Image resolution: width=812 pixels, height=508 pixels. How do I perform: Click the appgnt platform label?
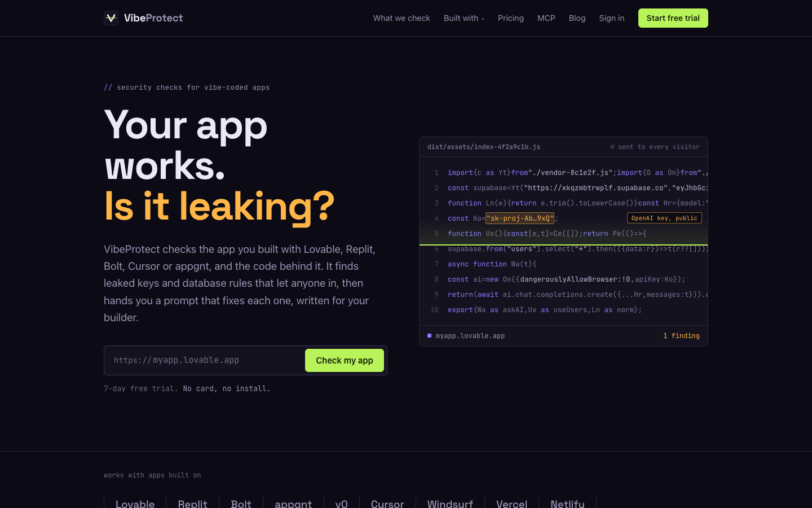coord(293,503)
